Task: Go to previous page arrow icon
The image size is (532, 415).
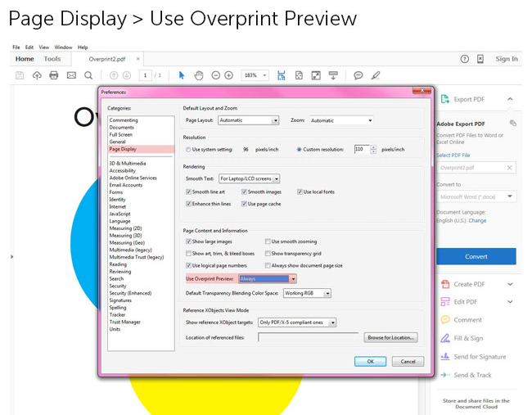Action: coord(114,75)
